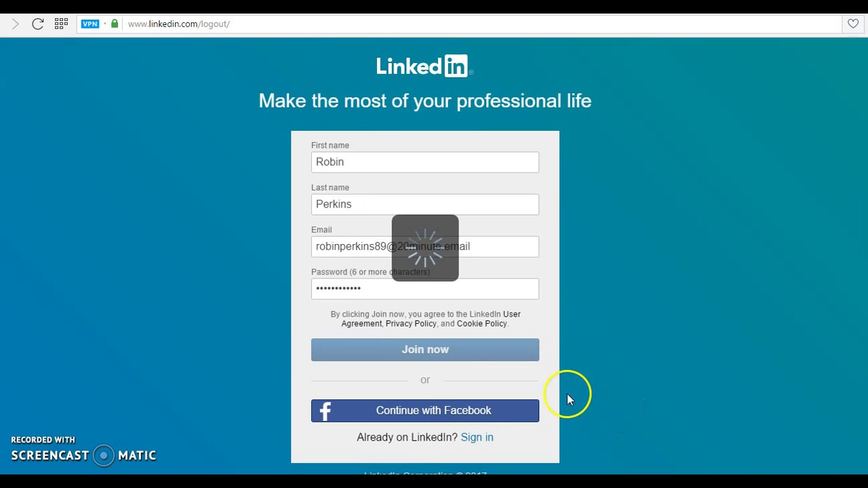The width and height of the screenshot is (868, 488).
Task: Click the "Already on LinkedIn?" text
Action: point(407,437)
